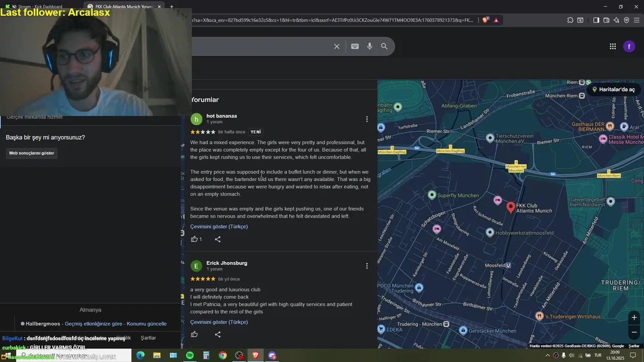The image size is (644, 362).
Task: Click the Google search magnifier icon
Action: (384, 46)
